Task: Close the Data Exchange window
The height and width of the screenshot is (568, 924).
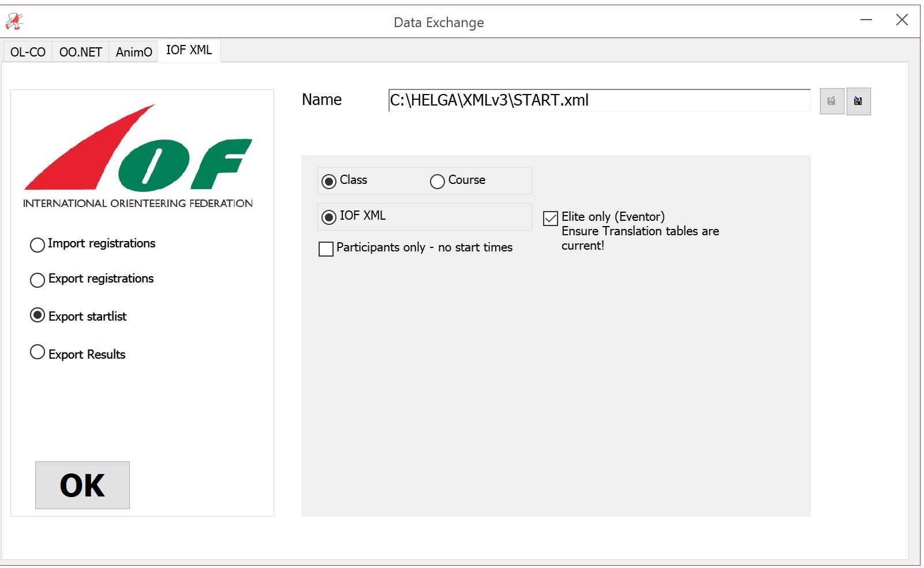Action: (902, 20)
